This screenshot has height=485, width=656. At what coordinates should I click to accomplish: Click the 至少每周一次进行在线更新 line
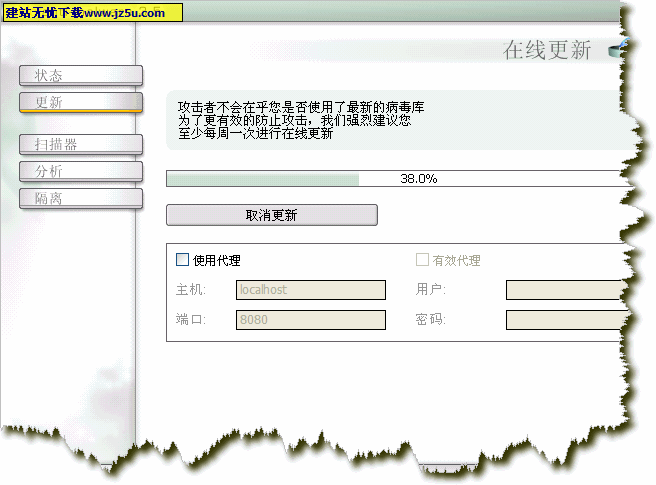256,134
